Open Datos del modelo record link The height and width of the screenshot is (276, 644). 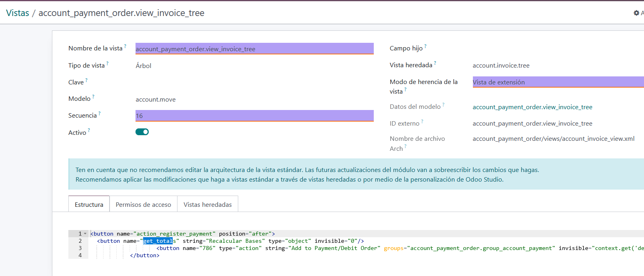[x=532, y=107]
